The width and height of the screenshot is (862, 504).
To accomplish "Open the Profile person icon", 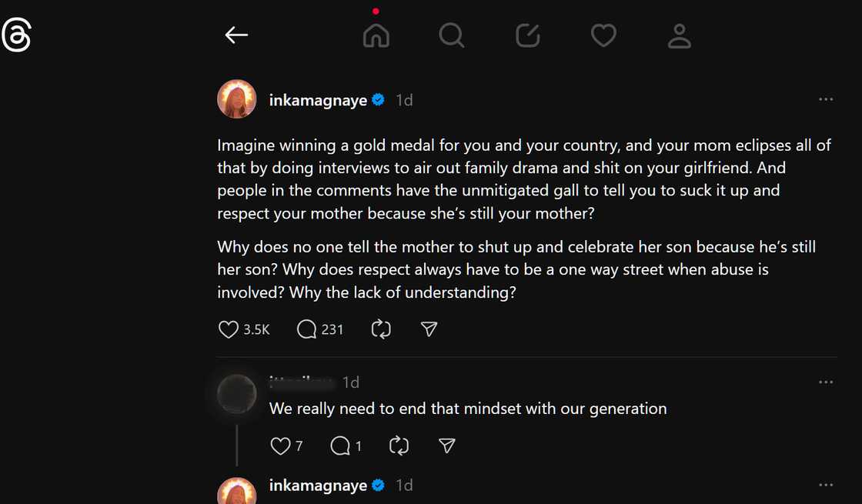I will click(x=679, y=35).
